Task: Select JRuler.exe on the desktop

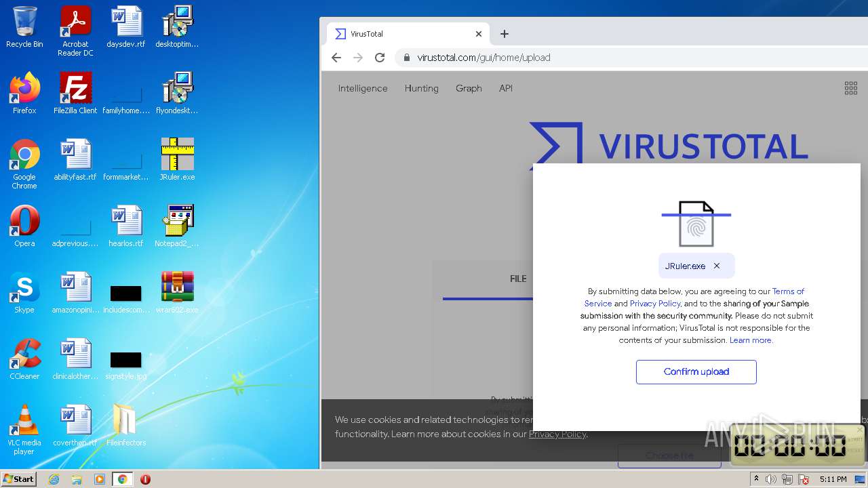Action: [177, 160]
